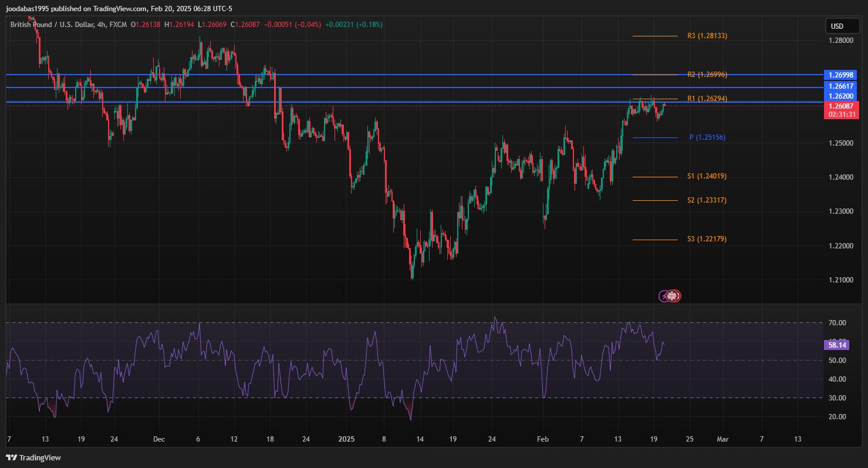Click the close value C1.26087 in legend
Screen dimensions: 868x468
pos(246,25)
